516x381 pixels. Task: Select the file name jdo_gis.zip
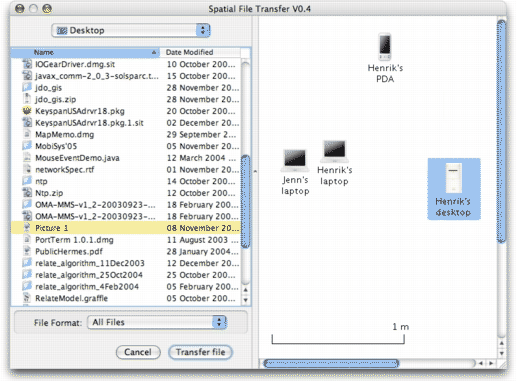coord(56,99)
